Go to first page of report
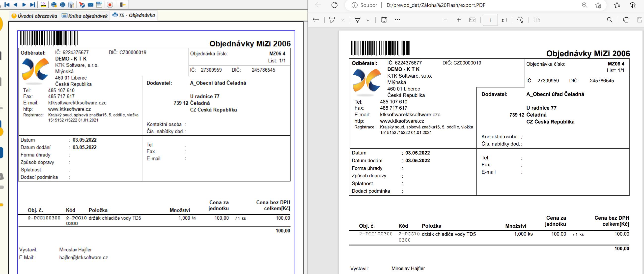Viewport: 644px width, 274px height. pyautogui.click(x=7, y=4)
